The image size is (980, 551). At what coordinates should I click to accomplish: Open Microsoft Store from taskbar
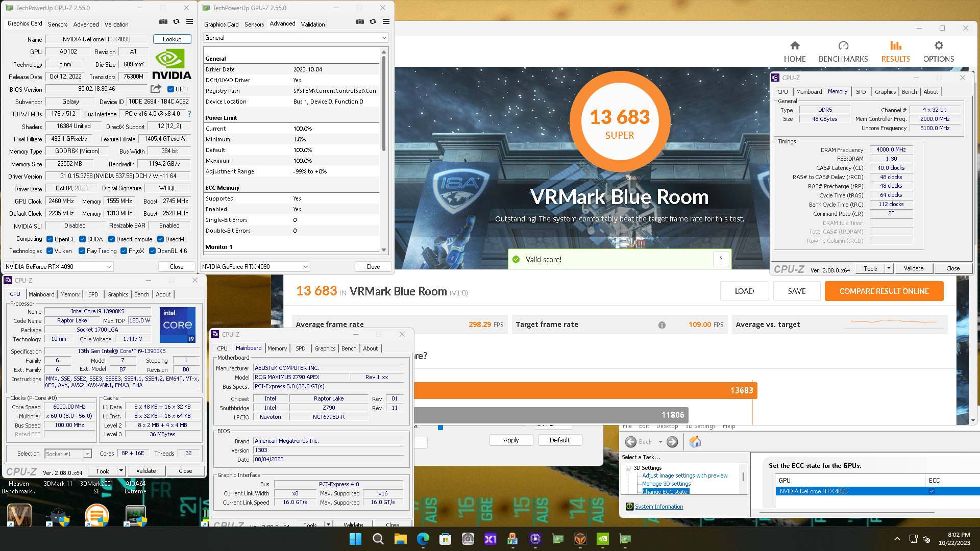(x=445, y=539)
